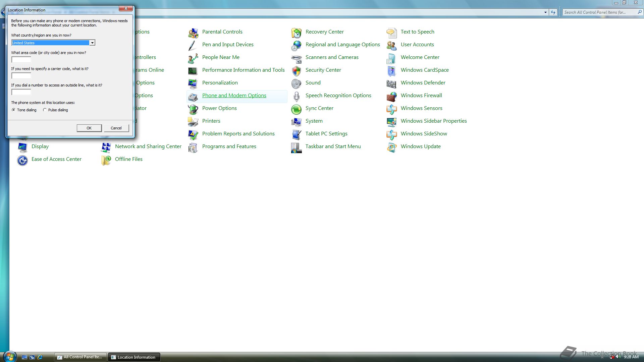Open the Display icon
Image resolution: width=644 pixels, height=362 pixels.
tap(22, 147)
